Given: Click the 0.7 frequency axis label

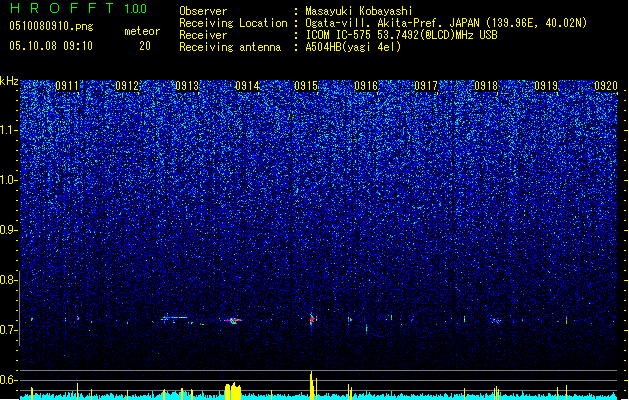Looking at the screenshot, I should pos(8,330).
